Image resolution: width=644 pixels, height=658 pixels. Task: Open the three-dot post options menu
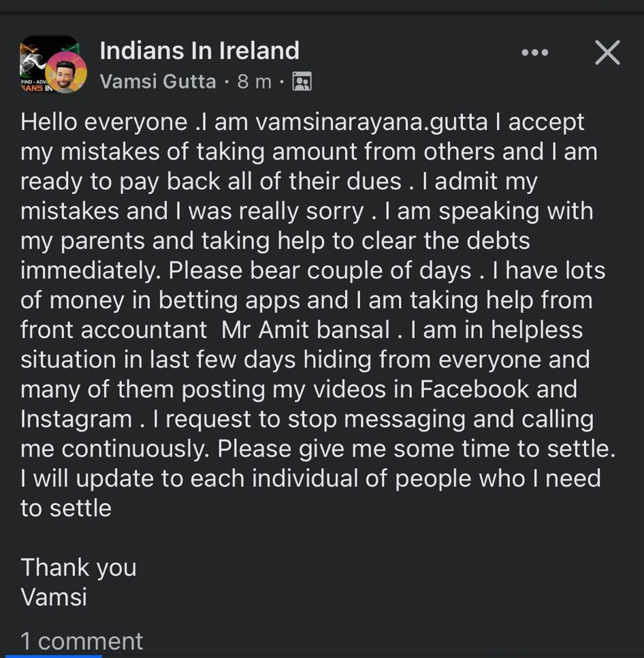(x=534, y=52)
